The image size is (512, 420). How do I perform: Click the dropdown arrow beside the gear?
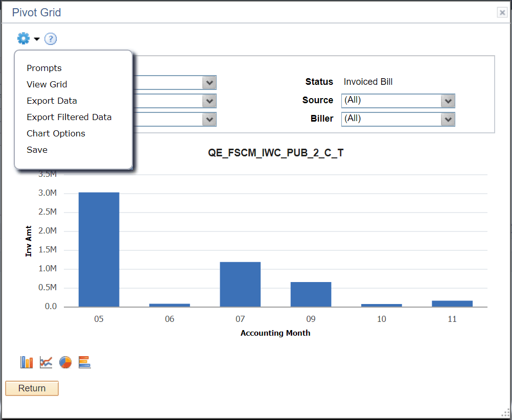coord(37,39)
